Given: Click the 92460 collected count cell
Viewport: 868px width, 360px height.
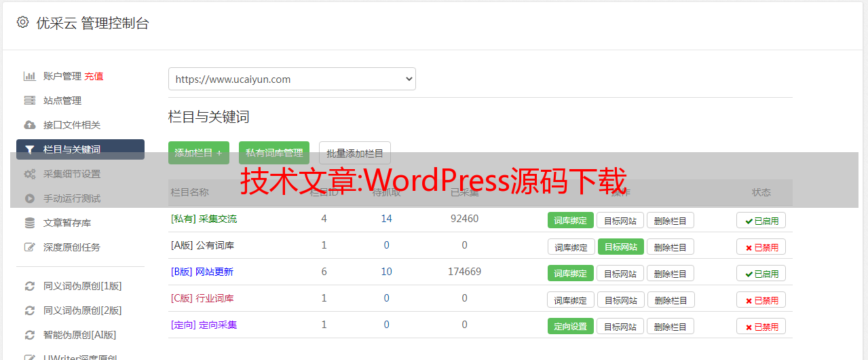Looking at the screenshot, I should point(464,219).
